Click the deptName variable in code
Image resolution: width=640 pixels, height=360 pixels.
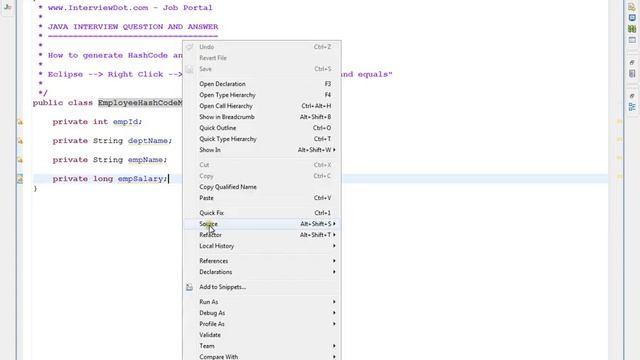[x=147, y=141]
